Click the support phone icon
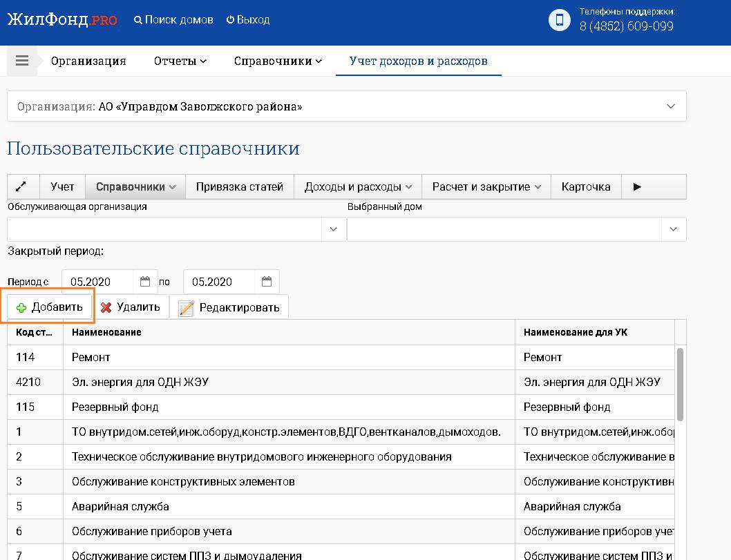This screenshot has width=731, height=560. (559, 20)
